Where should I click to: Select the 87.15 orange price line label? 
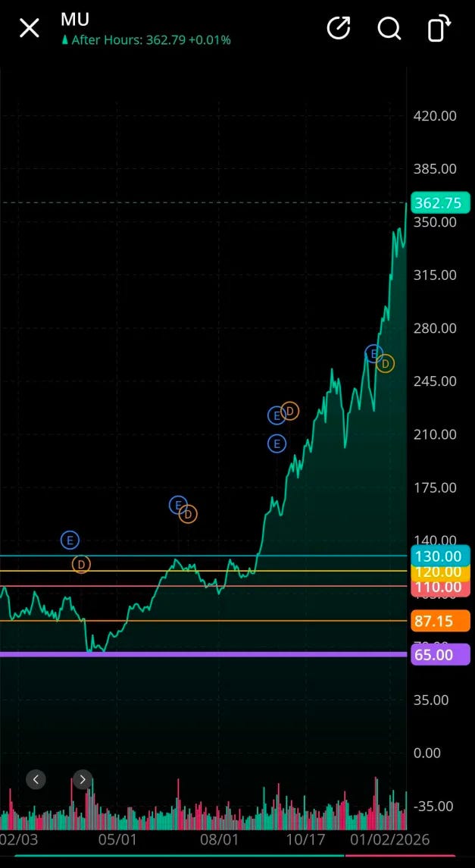click(440, 621)
